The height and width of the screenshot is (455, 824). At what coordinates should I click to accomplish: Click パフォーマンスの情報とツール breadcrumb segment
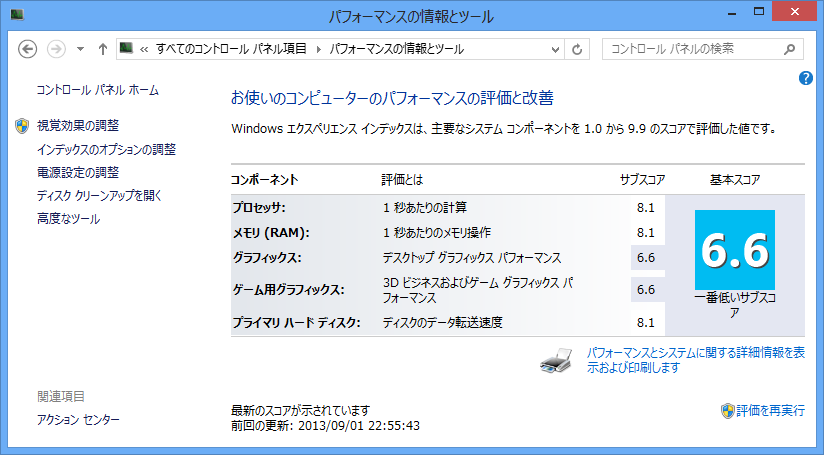396,49
